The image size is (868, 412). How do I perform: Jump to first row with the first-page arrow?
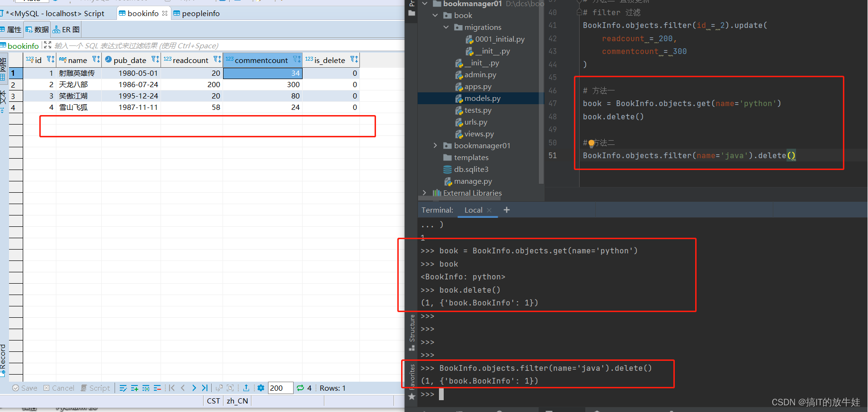point(172,388)
